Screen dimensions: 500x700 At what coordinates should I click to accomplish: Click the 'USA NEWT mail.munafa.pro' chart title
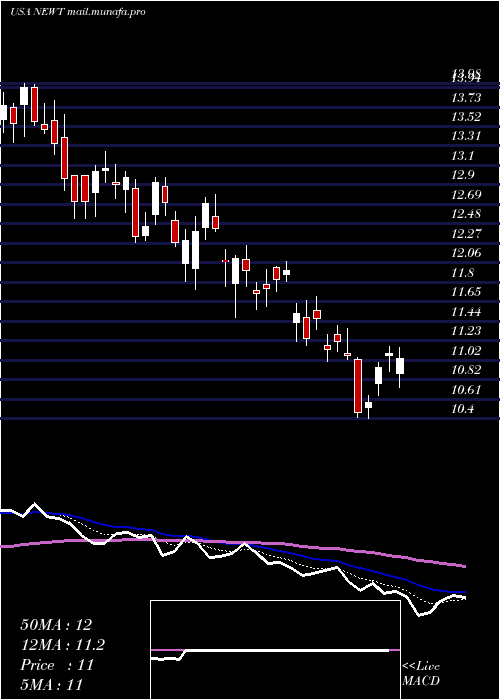[x=78, y=12]
